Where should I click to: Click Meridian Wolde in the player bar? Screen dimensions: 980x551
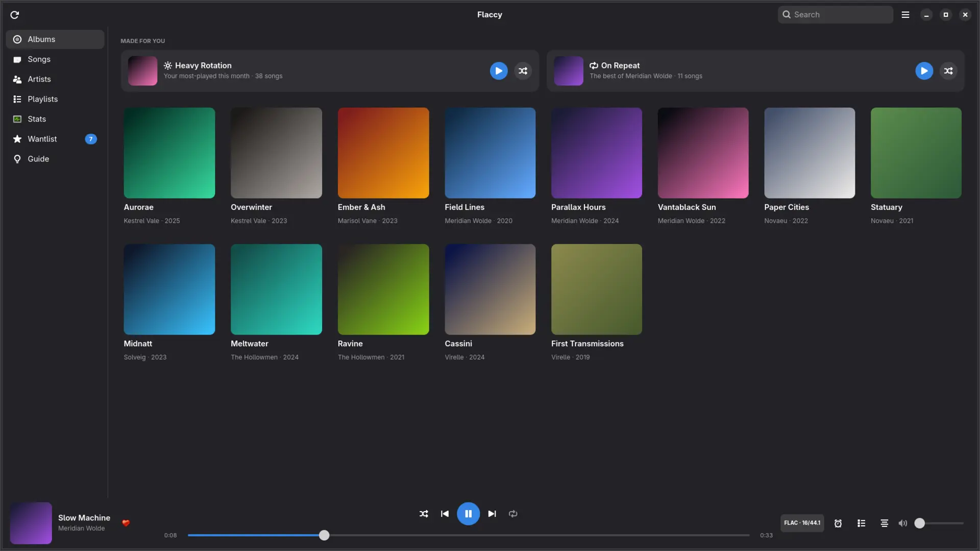(82, 529)
